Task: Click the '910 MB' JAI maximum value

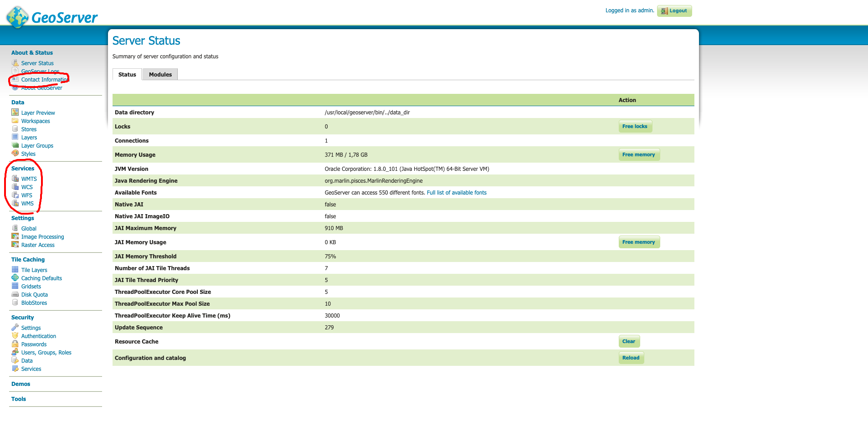Action: coord(334,228)
